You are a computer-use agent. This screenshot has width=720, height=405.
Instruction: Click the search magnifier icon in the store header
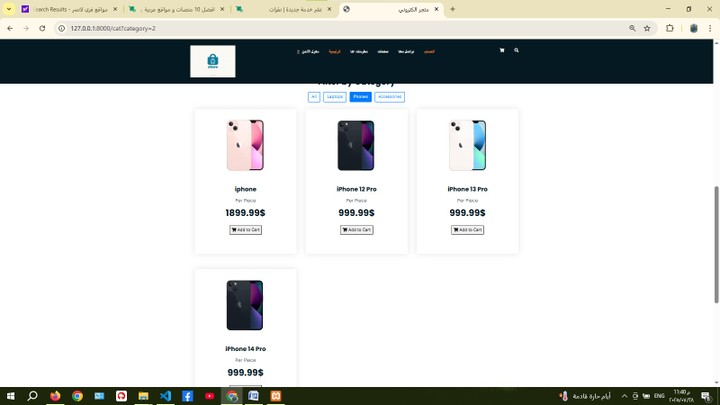517,50
